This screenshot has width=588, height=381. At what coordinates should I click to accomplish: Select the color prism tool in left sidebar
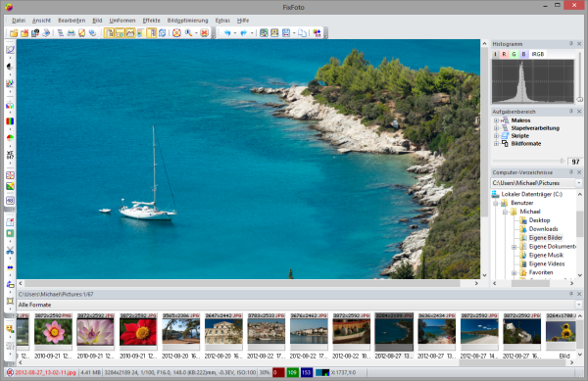(10, 105)
